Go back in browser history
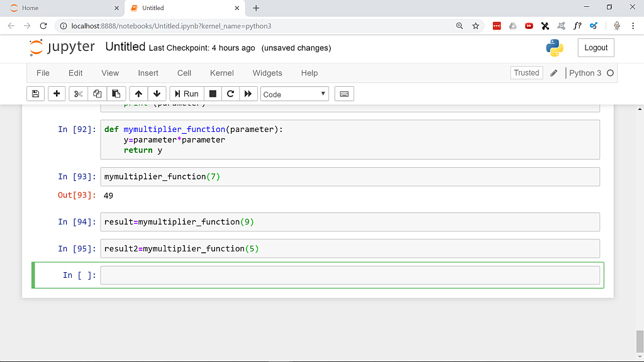Screen dimensions: 644x362 tap(11, 26)
